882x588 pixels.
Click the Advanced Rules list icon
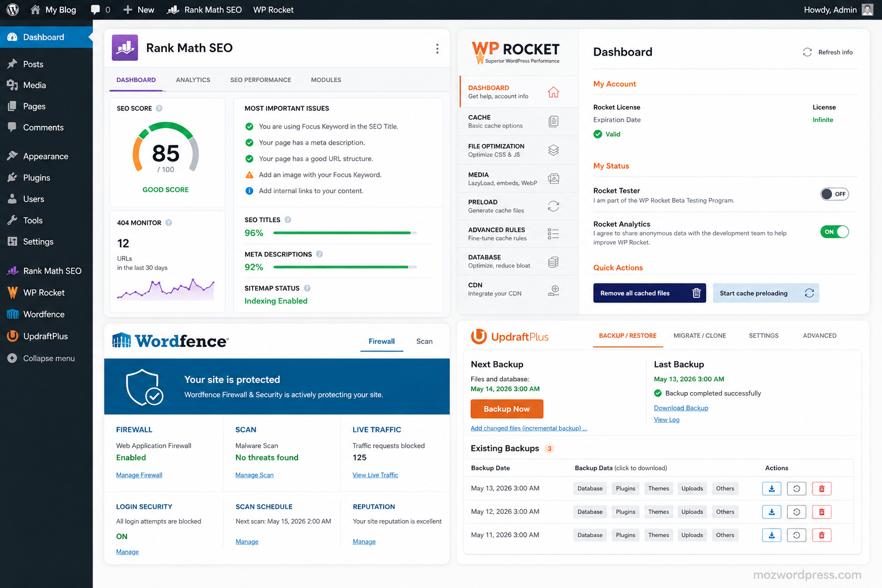(x=553, y=234)
